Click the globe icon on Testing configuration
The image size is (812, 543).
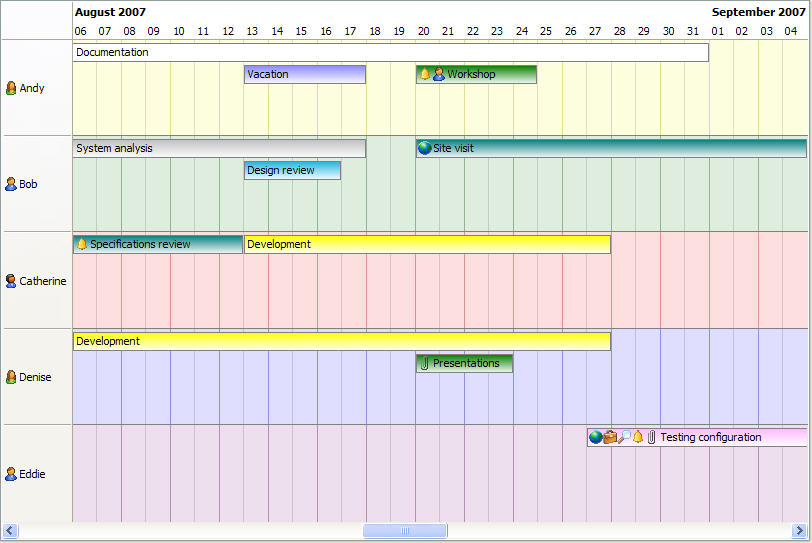596,437
